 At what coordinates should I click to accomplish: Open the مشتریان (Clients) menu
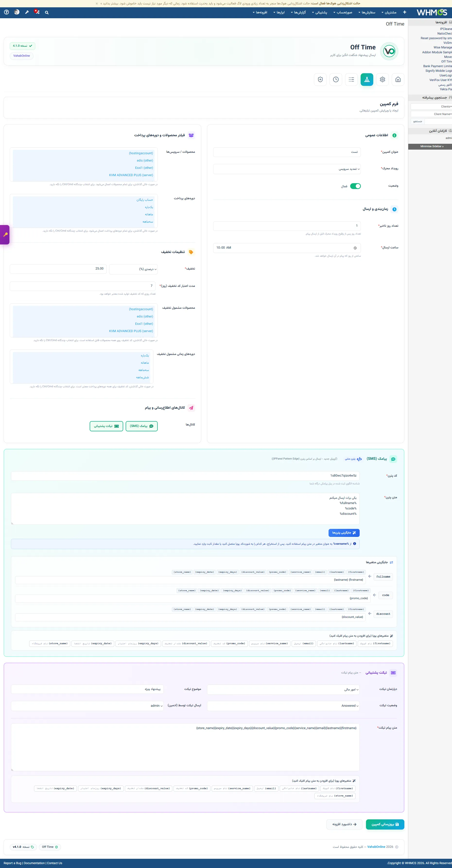pyautogui.click(x=389, y=12)
